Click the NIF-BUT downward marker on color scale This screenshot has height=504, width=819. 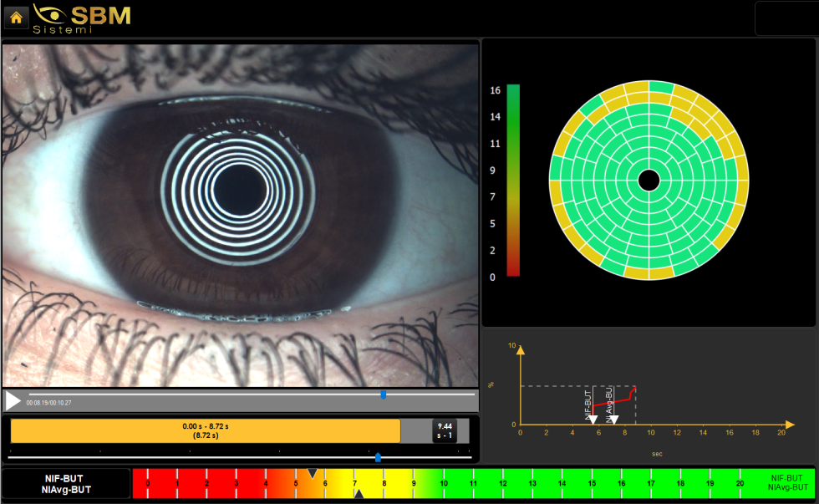pos(313,473)
